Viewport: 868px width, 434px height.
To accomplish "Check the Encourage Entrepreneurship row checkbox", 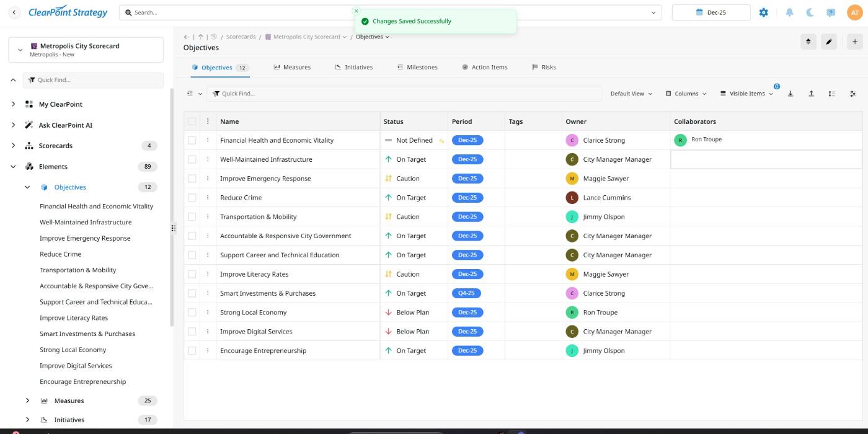I will [x=192, y=351].
